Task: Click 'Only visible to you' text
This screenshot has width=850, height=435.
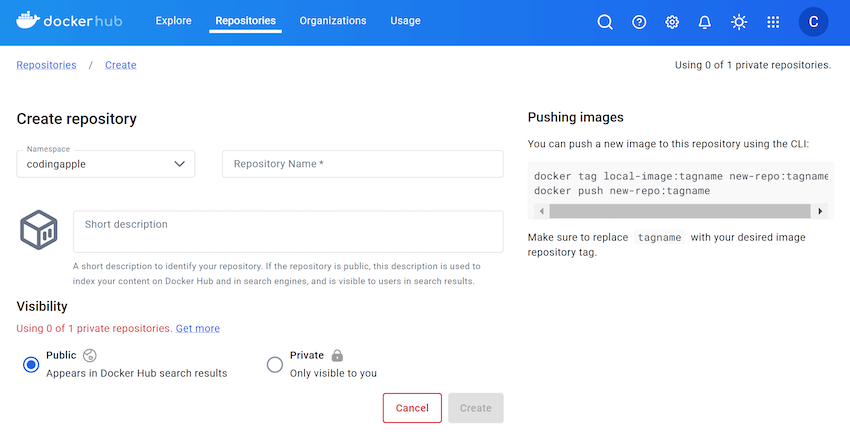Action: tap(333, 373)
